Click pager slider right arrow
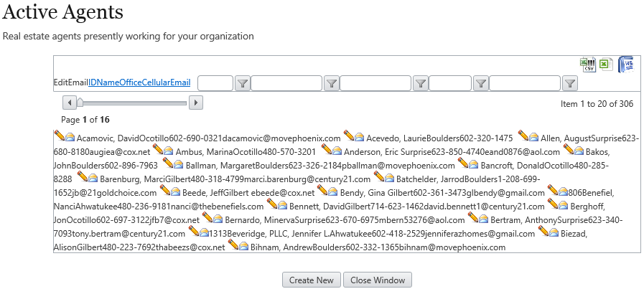Image resolution: width=644 pixels, height=294 pixels. [x=196, y=103]
